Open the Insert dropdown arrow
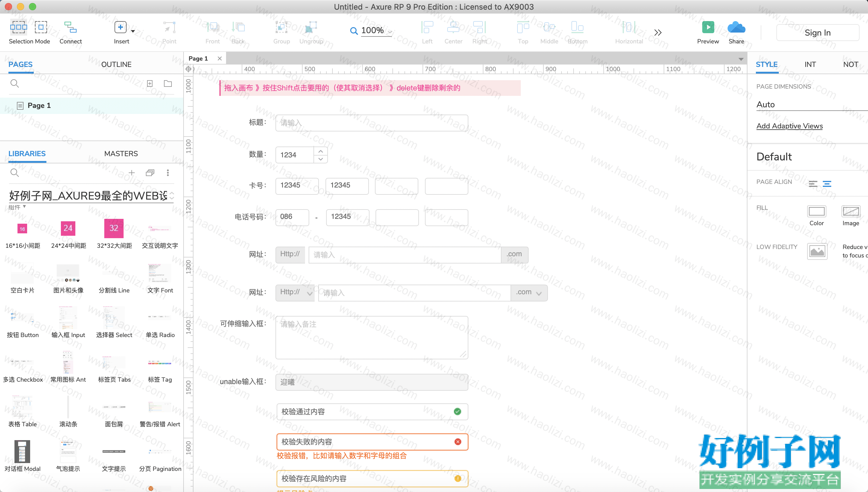 pyautogui.click(x=133, y=31)
